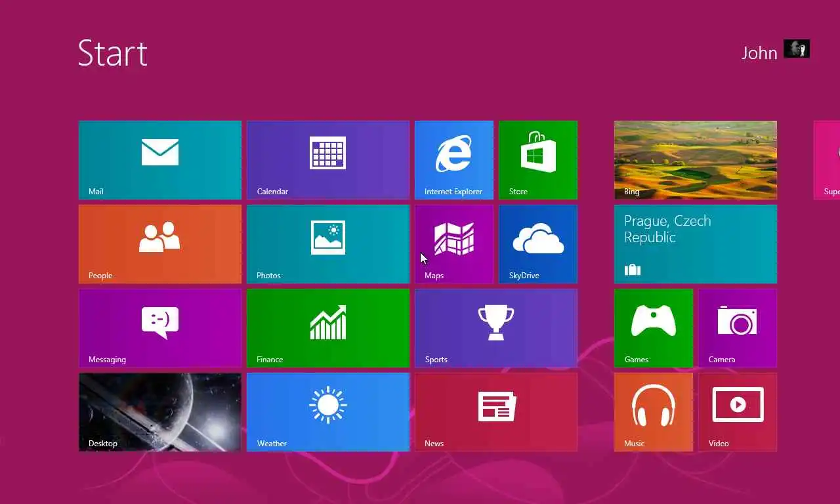The width and height of the screenshot is (840, 504).
Task: Open the Sports tile
Action: tap(496, 328)
